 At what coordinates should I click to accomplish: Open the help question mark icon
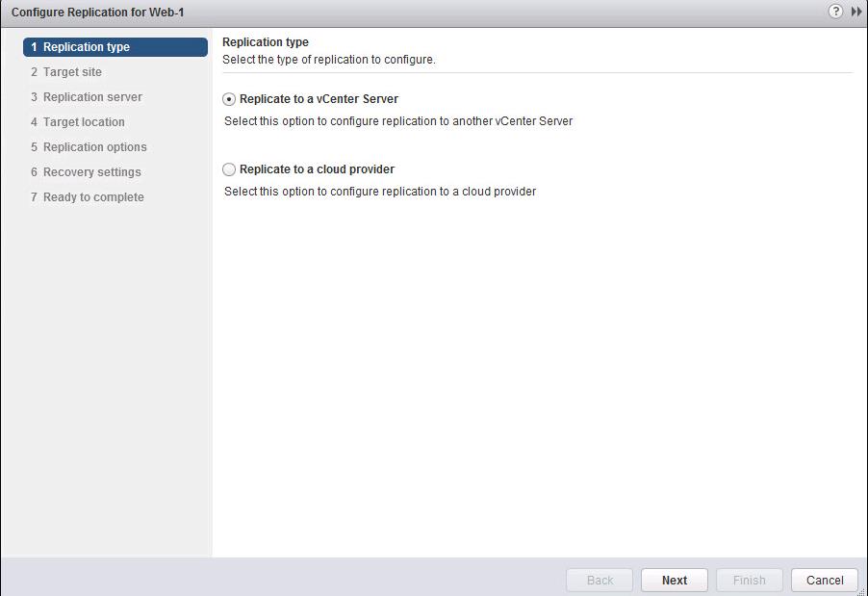click(x=835, y=12)
